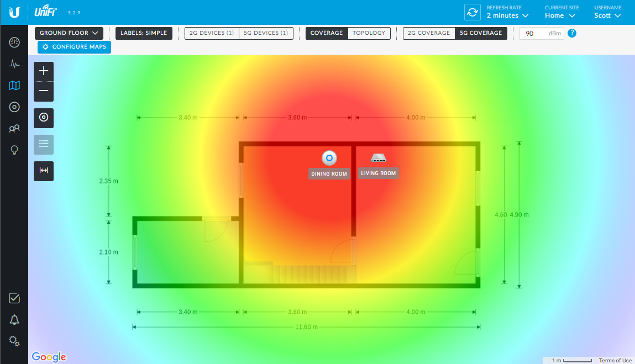Open the Clients panel via people icon

tap(14, 128)
